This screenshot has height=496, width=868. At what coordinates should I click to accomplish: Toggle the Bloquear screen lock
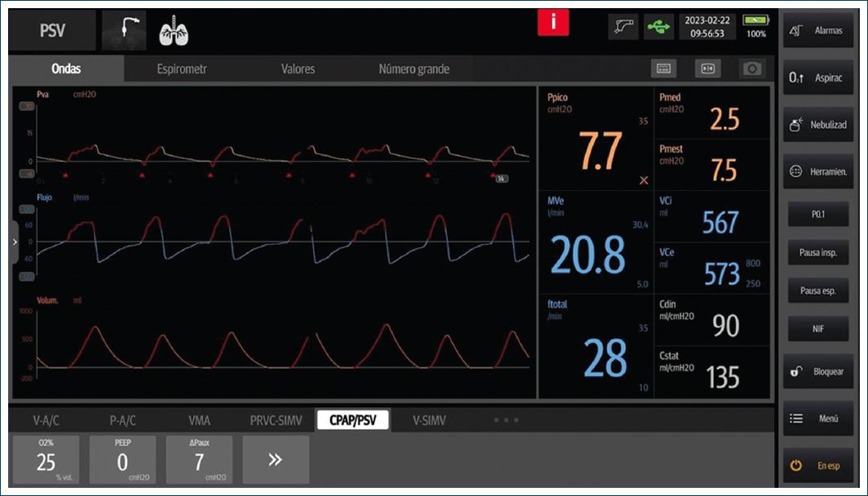tap(818, 371)
